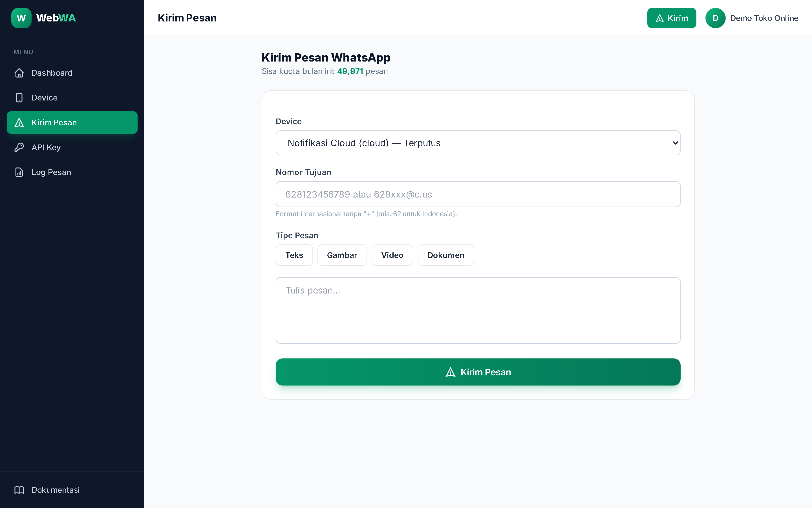The width and height of the screenshot is (812, 508).
Task: Click the send icon in green Kirim Pesan submit button
Action: click(x=450, y=372)
